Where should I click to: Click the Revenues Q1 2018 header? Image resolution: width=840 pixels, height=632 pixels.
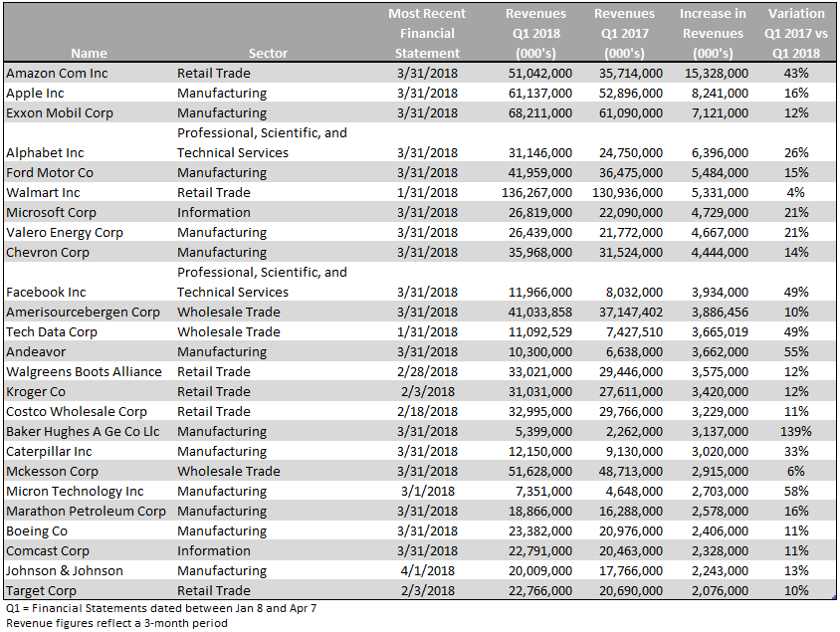[x=535, y=33]
